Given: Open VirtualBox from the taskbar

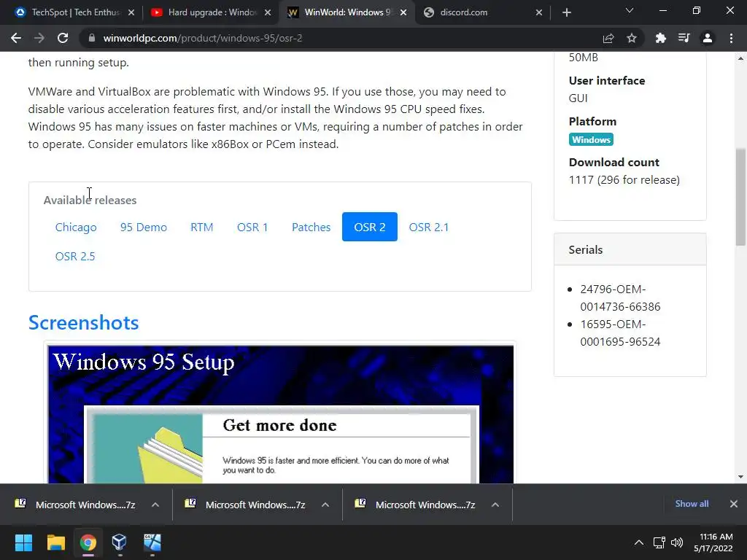Looking at the screenshot, I should (x=119, y=542).
